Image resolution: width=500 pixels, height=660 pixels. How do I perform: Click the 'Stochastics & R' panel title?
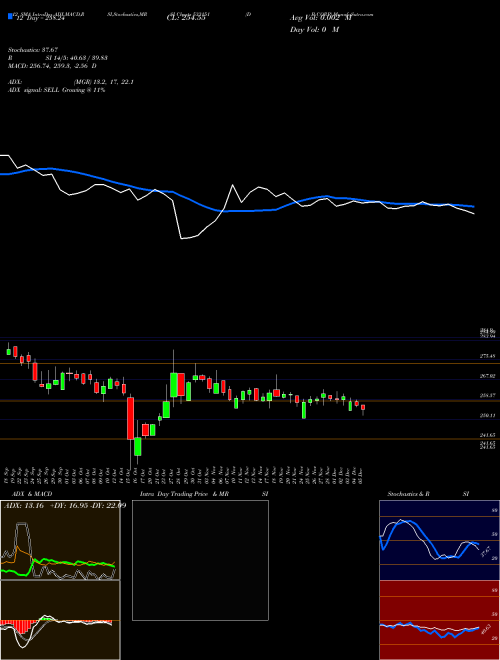pos(409,494)
